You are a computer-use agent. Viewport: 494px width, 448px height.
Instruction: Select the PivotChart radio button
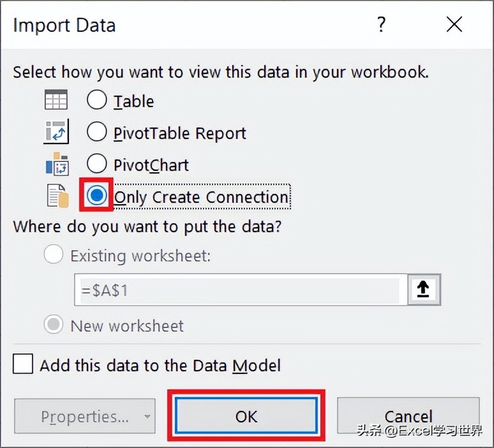click(97, 163)
